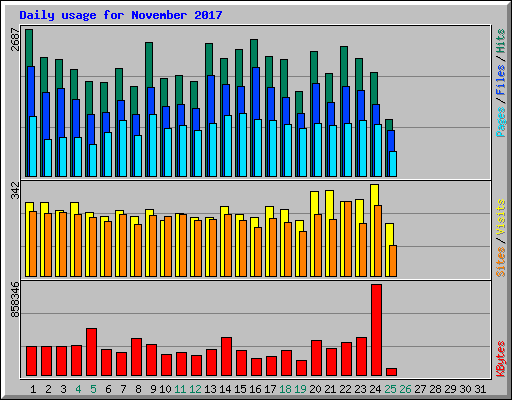The width and height of the screenshot is (512, 400).
Task: Click the yellow Visits bar for day 14
Action: pos(224,210)
